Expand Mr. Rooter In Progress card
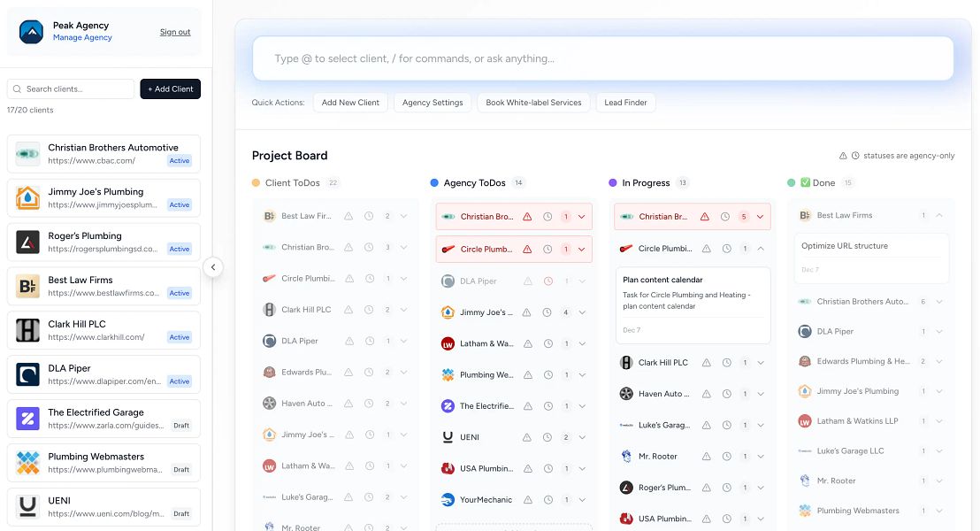 (x=761, y=457)
